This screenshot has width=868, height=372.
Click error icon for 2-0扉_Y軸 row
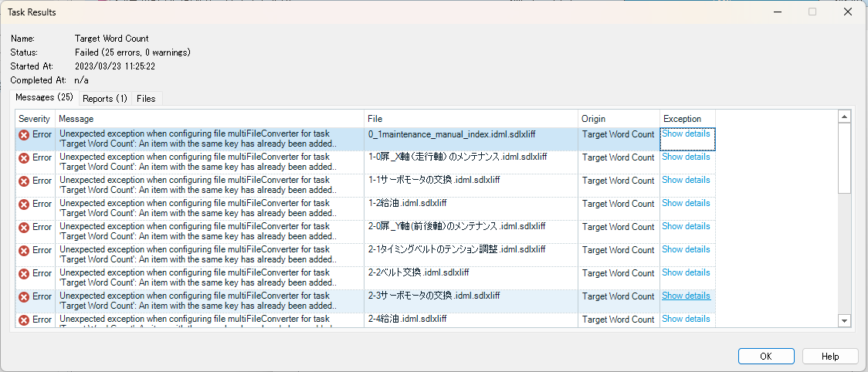pos(24,228)
